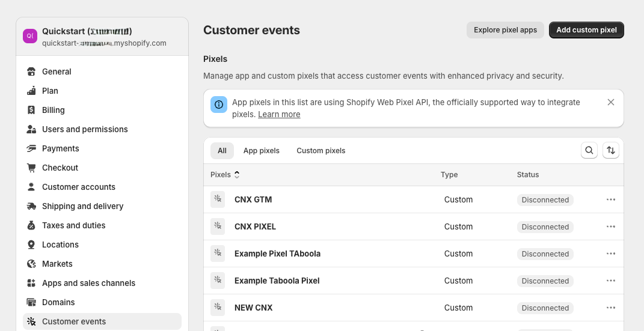Open the sort options arrows button
The width and height of the screenshot is (644, 331).
(x=611, y=150)
